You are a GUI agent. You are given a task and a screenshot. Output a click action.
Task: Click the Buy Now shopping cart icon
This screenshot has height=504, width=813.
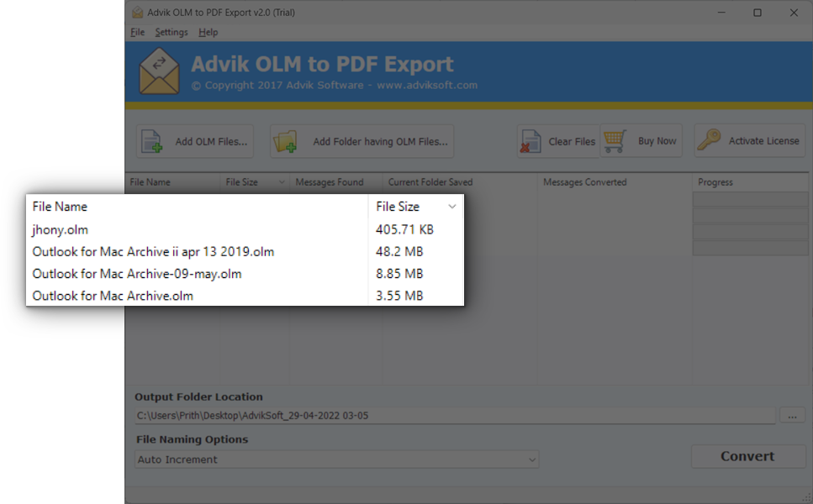pyautogui.click(x=615, y=141)
